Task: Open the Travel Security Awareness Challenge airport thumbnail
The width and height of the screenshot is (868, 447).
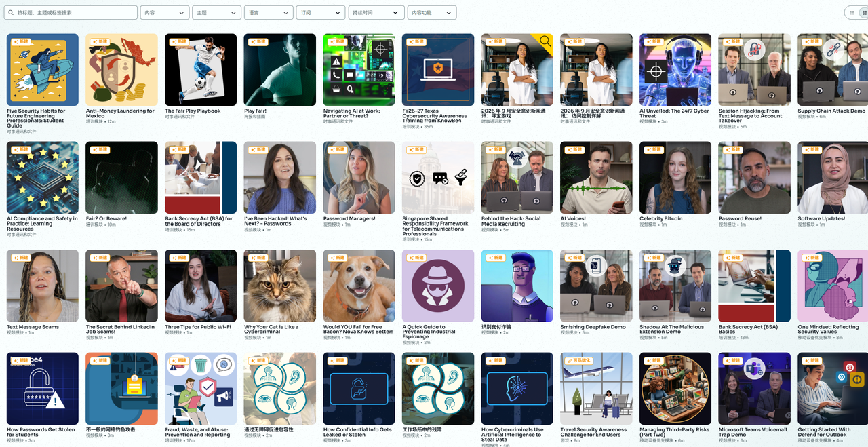Action: pyautogui.click(x=597, y=389)
